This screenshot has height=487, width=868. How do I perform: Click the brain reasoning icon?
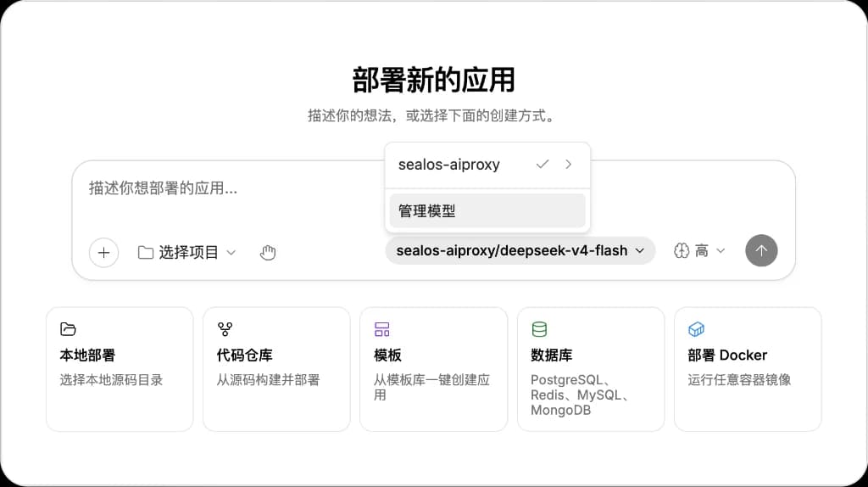pyautogui.click(x=682, y=251)
